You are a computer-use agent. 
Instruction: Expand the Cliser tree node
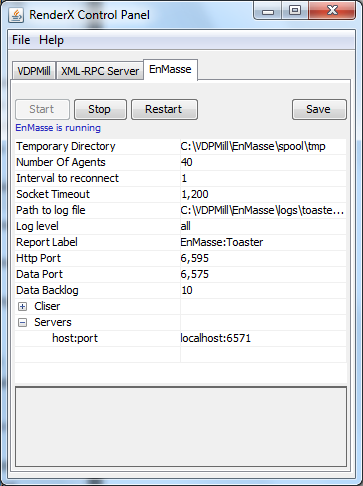click(22, 306)
